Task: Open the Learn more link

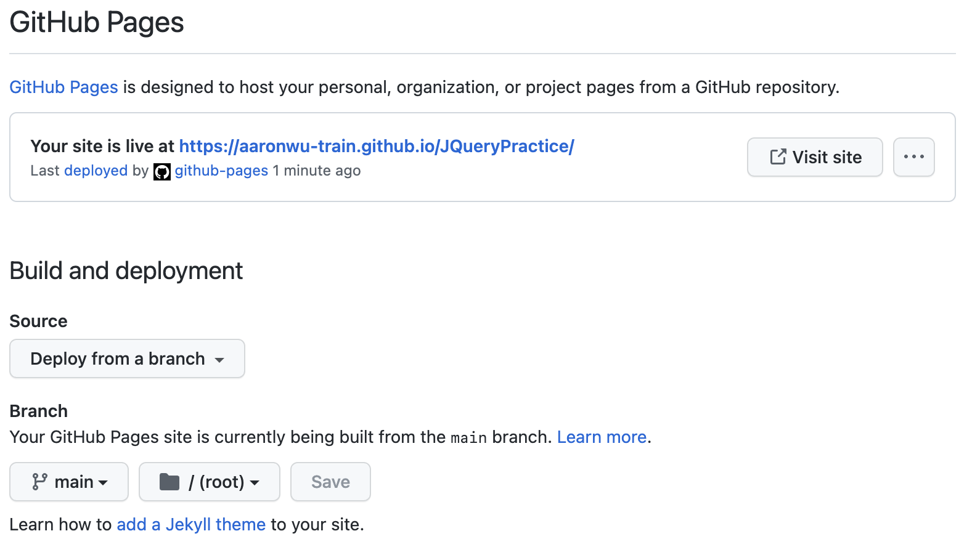Action: click(602, 437)
